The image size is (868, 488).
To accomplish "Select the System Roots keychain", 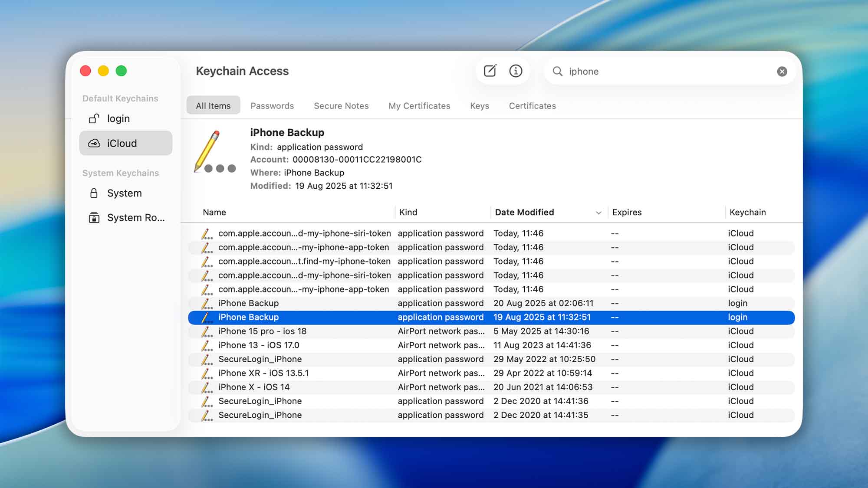I will click(x=126, y=218).
